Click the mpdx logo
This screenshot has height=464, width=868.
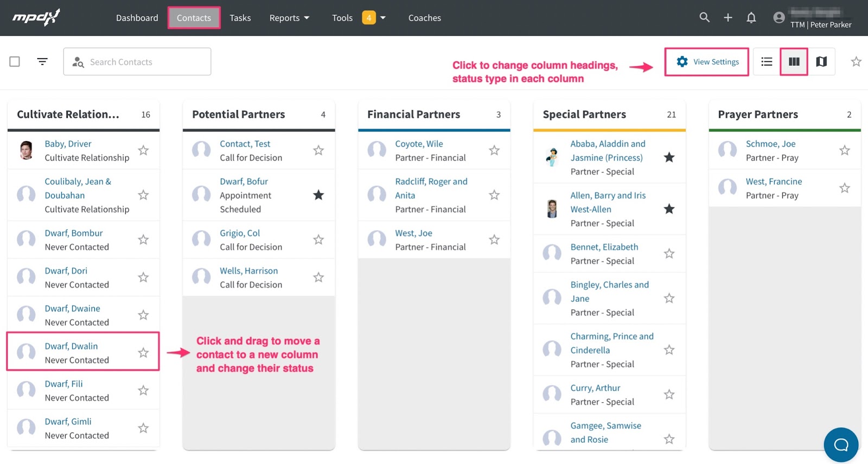36,17
